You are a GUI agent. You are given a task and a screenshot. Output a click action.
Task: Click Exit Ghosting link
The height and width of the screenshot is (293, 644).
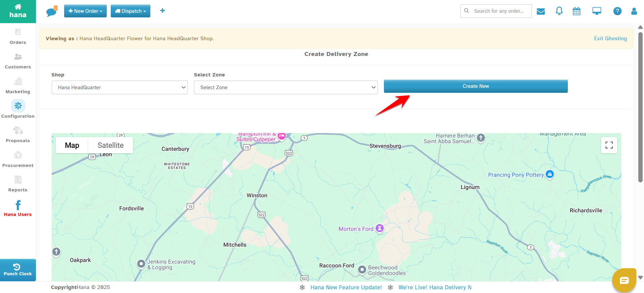pyautogui.click(x=610, y=39)
